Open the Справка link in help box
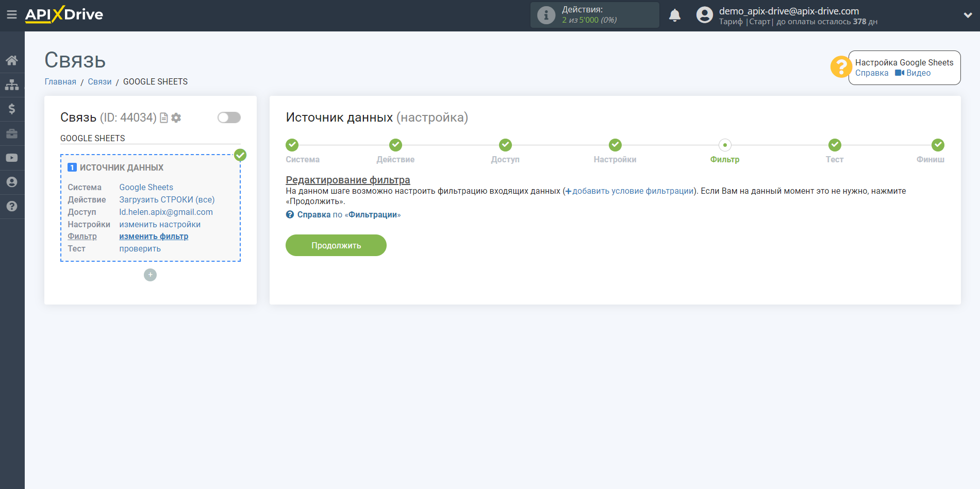This screenshot has height=489, width=980. point(872,73)
